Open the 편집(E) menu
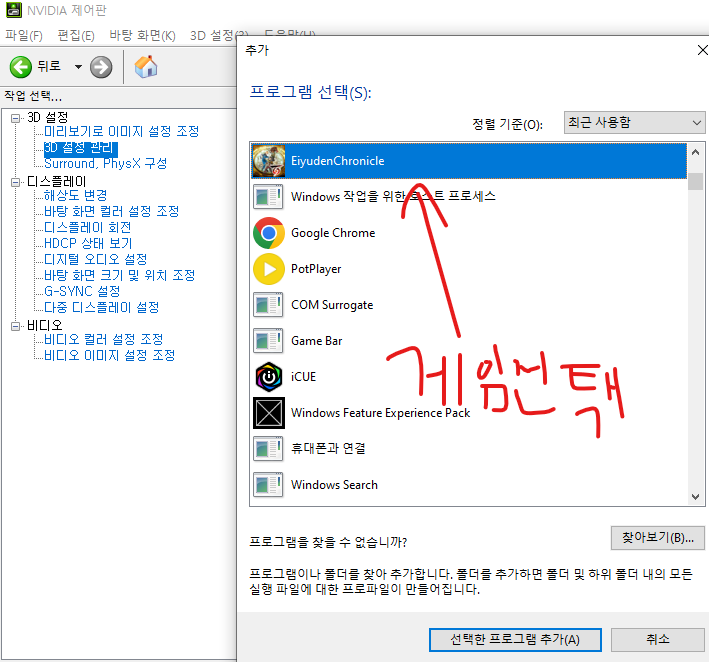The height and width of the screenshot is (662, 709). [76, 36]
